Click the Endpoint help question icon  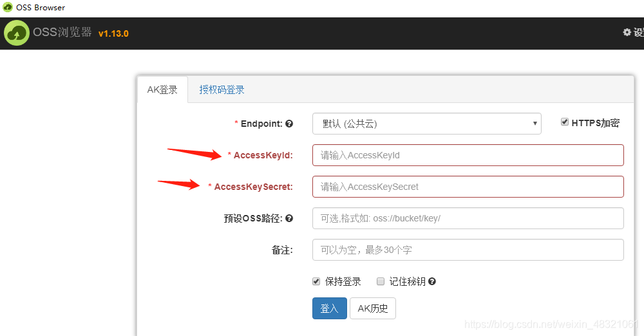coord(289,124)
